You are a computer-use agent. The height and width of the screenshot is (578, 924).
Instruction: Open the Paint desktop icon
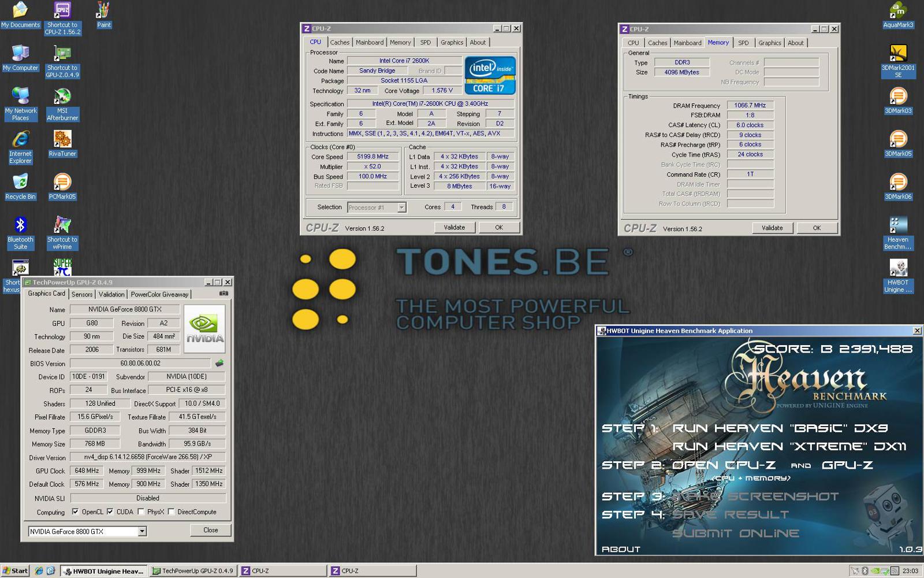pos(104,15)
